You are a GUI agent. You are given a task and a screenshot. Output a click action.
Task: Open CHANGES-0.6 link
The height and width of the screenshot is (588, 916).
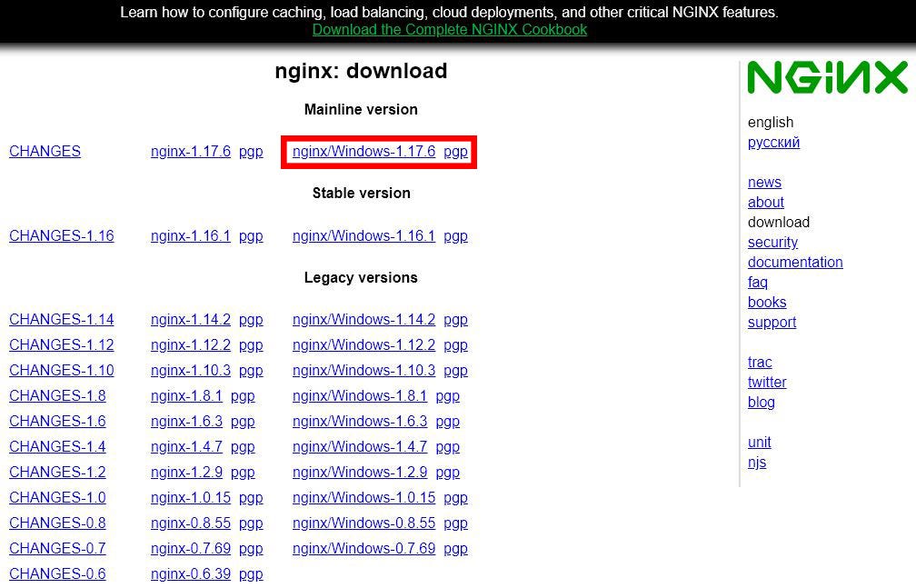click(x=57, y=573)
